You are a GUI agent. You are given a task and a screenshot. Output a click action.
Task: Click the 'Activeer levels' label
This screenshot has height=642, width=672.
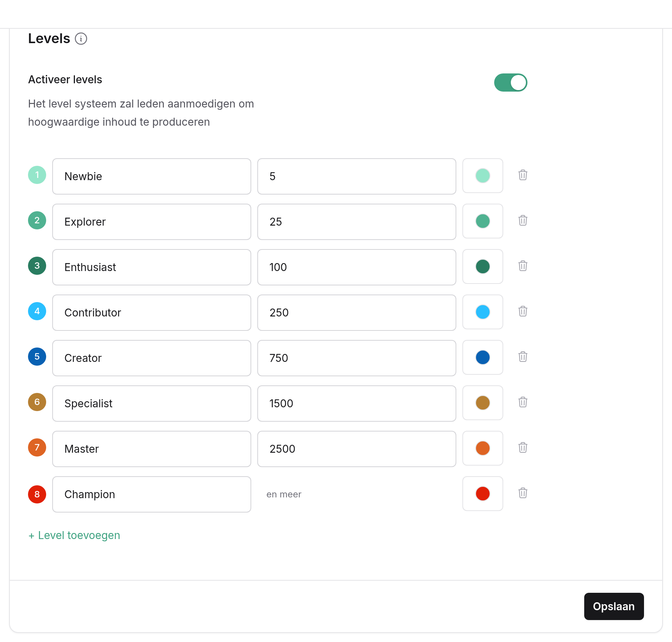coord(65,79)
